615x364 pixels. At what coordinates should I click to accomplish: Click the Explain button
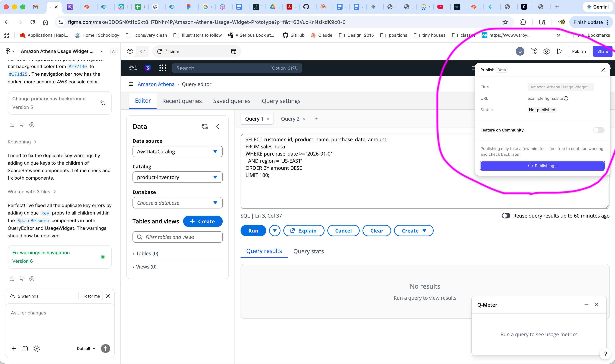coord(304,230)
